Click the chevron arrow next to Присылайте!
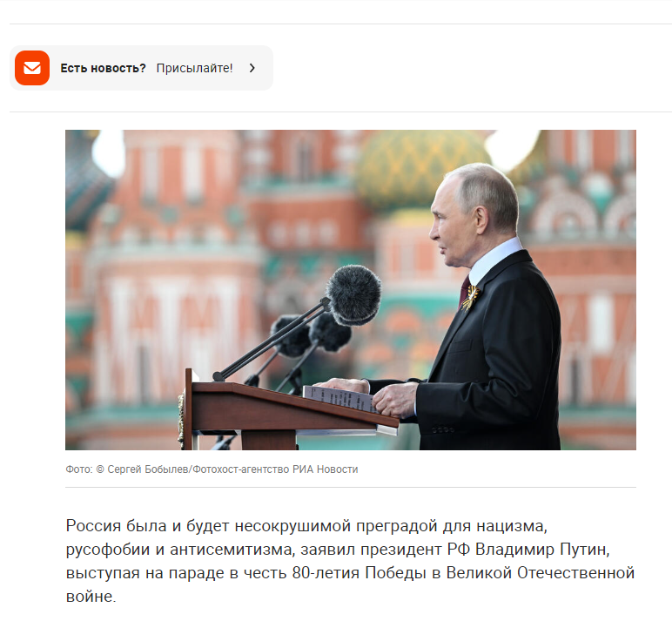 pos(252,68)
